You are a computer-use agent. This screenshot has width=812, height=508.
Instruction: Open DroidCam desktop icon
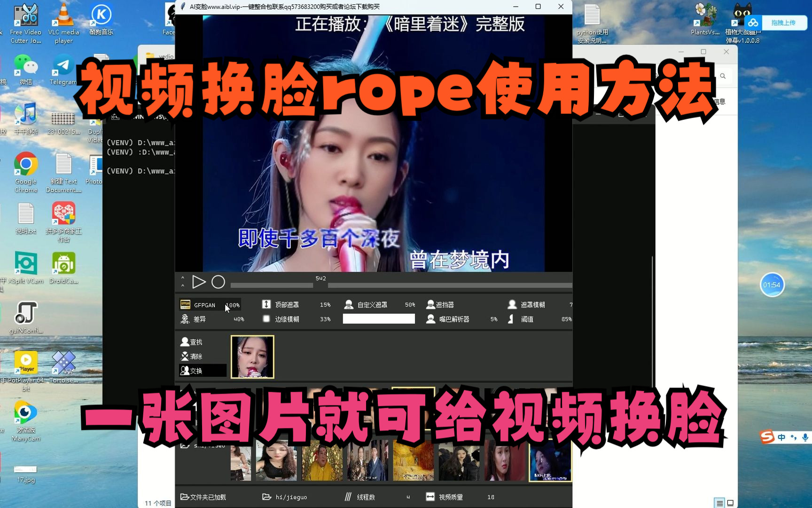point(63,268)
